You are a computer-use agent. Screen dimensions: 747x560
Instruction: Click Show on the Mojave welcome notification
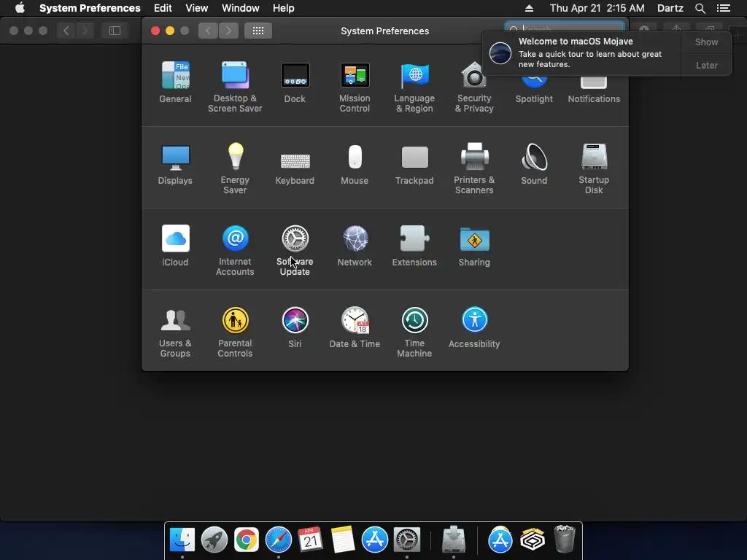(x=706, y=42)
